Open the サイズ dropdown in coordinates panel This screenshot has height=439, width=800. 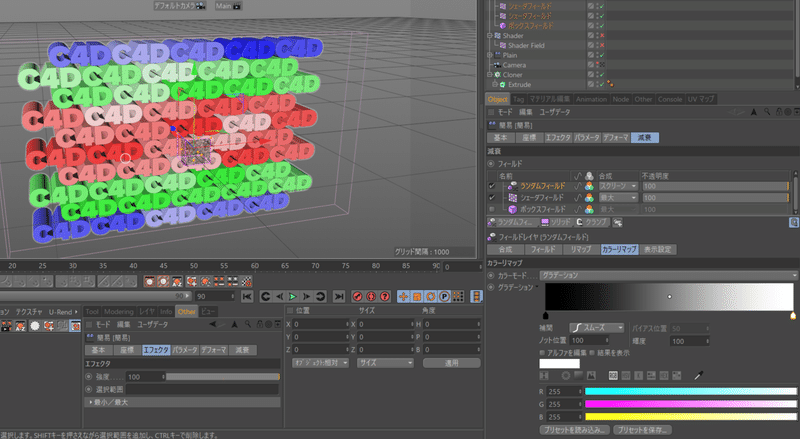(x=385, y=363)
